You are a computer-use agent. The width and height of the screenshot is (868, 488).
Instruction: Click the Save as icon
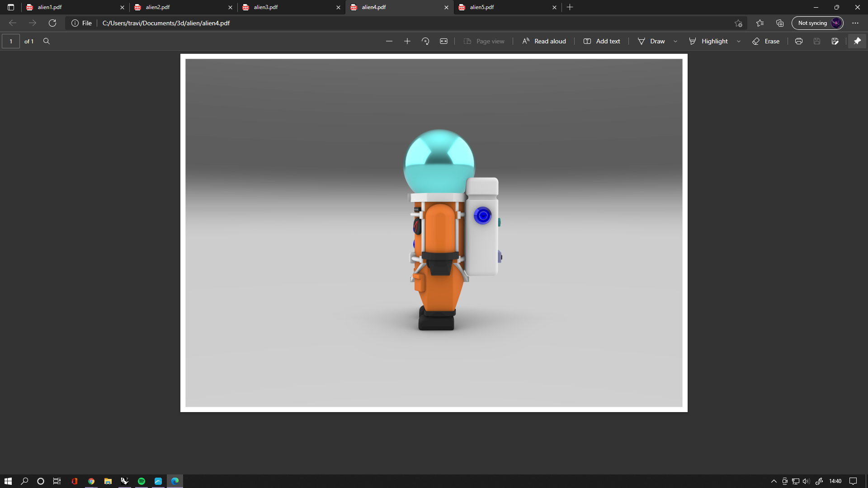[835, 41]
